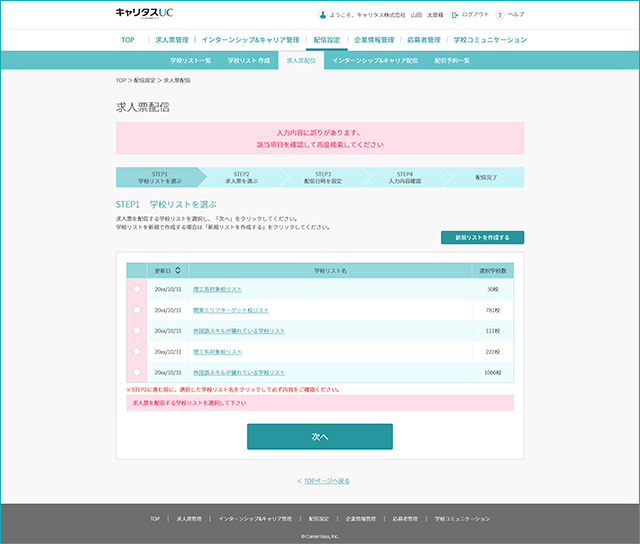Screen dimensions: 640x544
Task: Click error banner 入力内容に誤りがあります
Action: pos(320,138)
